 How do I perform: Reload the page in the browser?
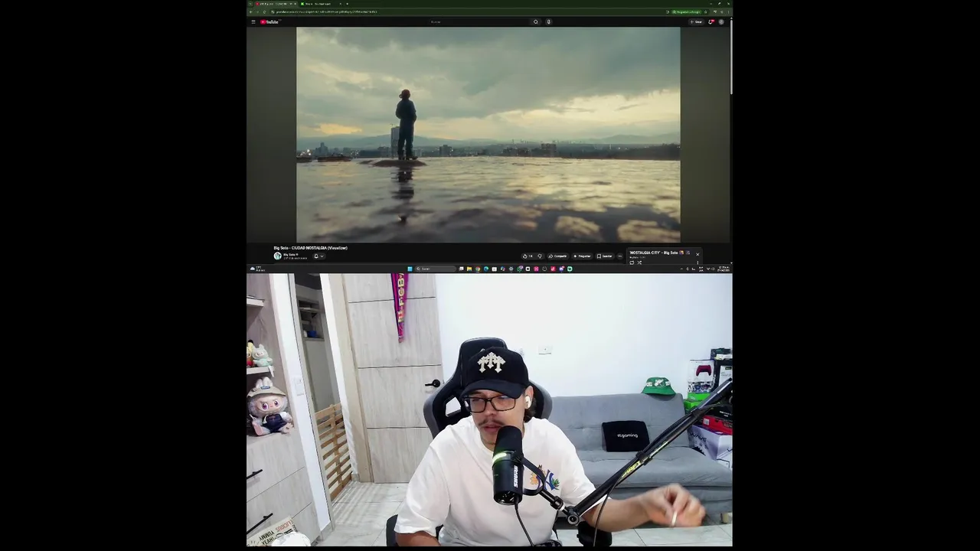click(264, 11)
